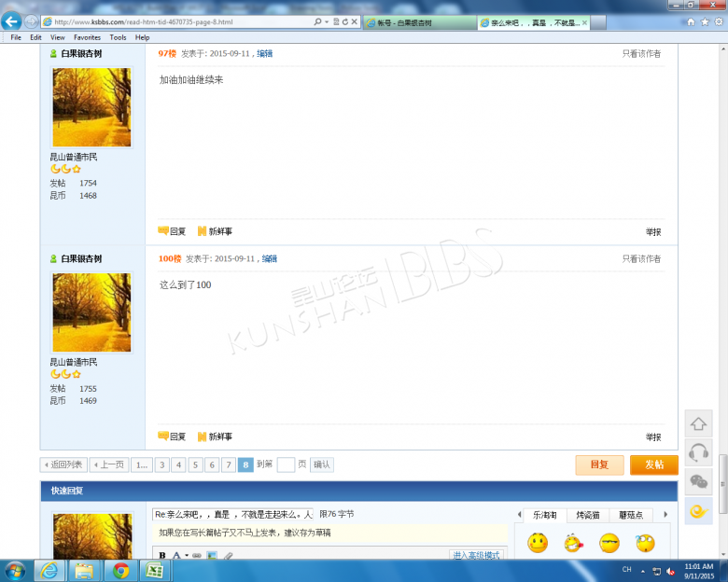This screenshot has width=728, height=582.
Task: Click the scroll-to-top arrow icon in the right sidebar
Action: pos(698,424)
